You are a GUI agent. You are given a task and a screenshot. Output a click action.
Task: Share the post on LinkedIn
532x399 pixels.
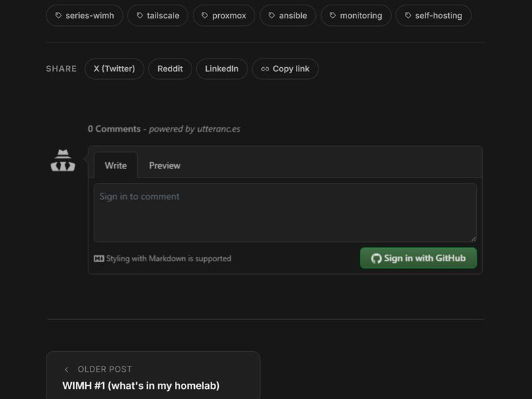pos(222,69)
